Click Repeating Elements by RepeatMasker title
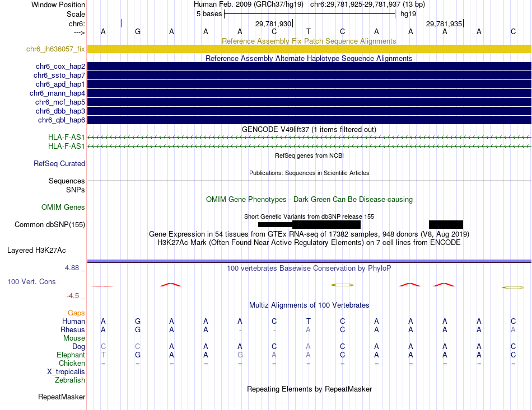532x410 pixels. 309,389
